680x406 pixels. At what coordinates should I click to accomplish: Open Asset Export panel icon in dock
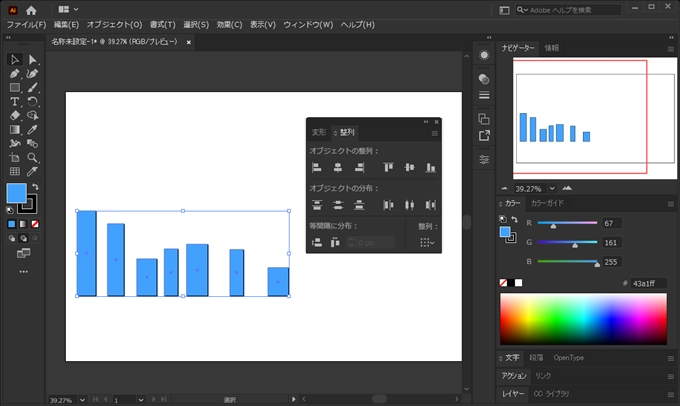click(484, 136)
